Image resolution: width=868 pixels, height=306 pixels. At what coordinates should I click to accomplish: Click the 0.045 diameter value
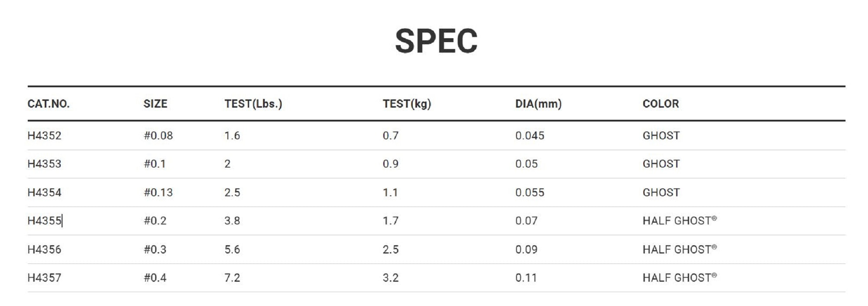tap(529, 135)
